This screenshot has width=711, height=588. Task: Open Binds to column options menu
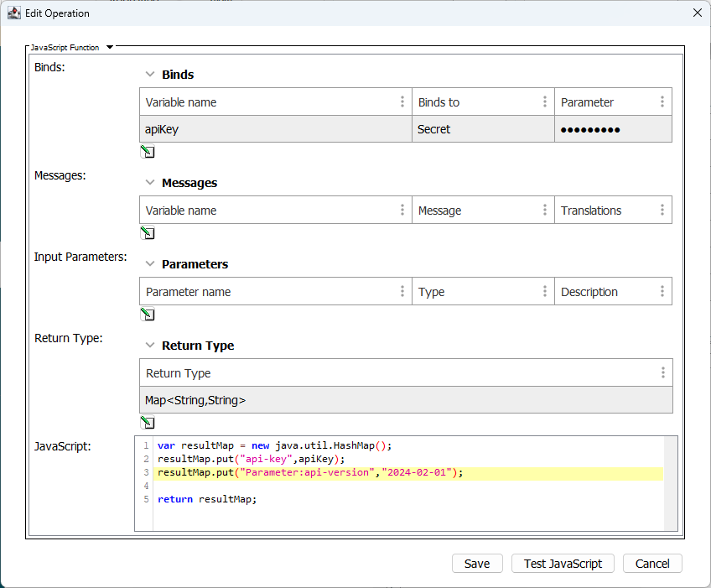545,102
